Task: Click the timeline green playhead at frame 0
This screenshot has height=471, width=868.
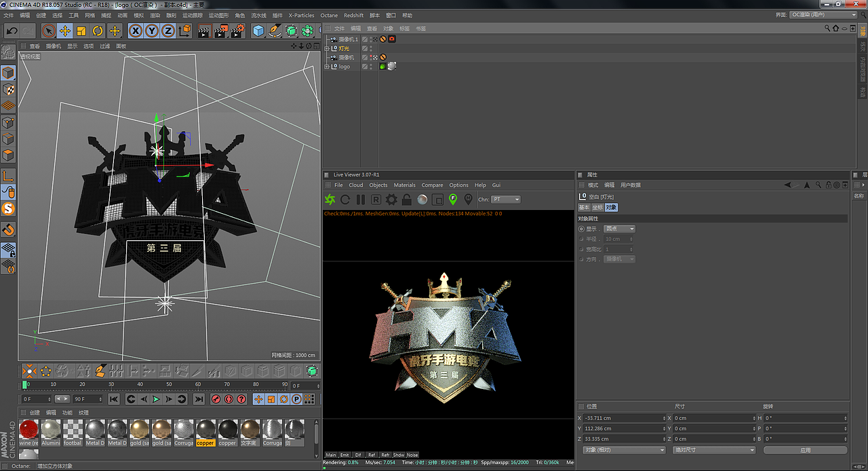Action: tap(25, 385)
